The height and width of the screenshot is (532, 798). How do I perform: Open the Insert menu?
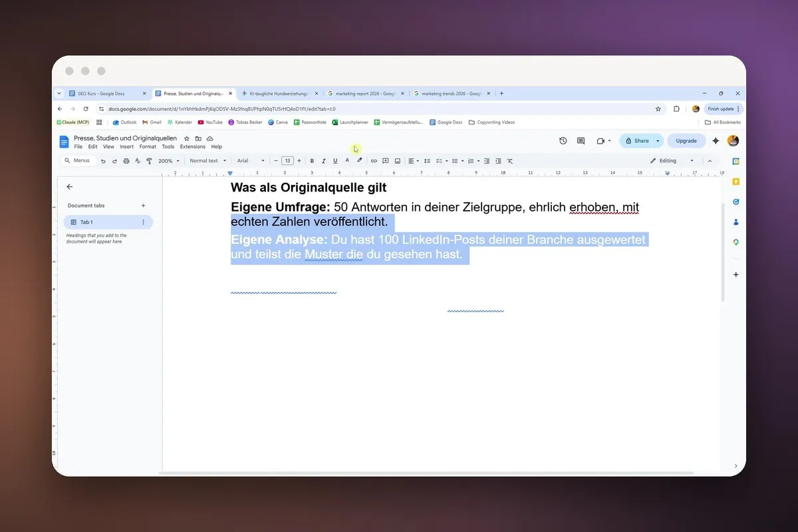[126, 147]
